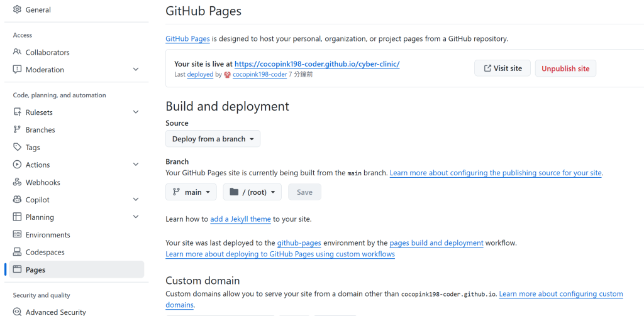Click the Webhooks icon
The height and width of the screenshot is (316, 644).
tap(17, 182)
